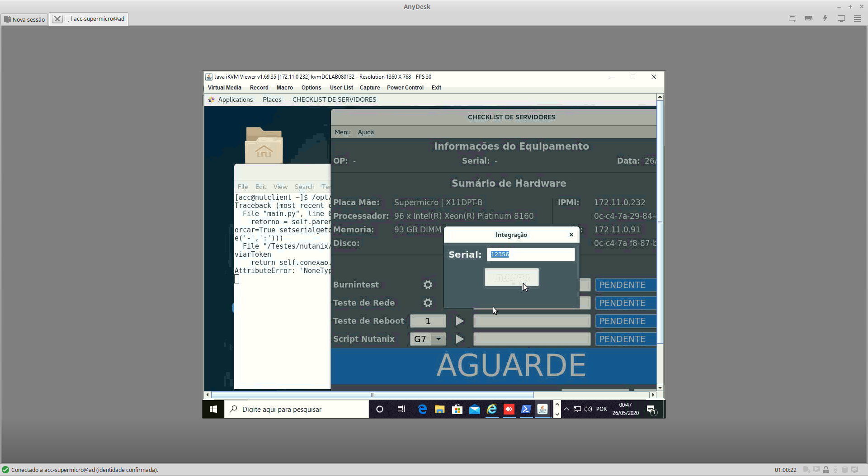868x476 pixels.
Task: Switch to PowerShell on taskbar
Action: [x=526, y=409]
